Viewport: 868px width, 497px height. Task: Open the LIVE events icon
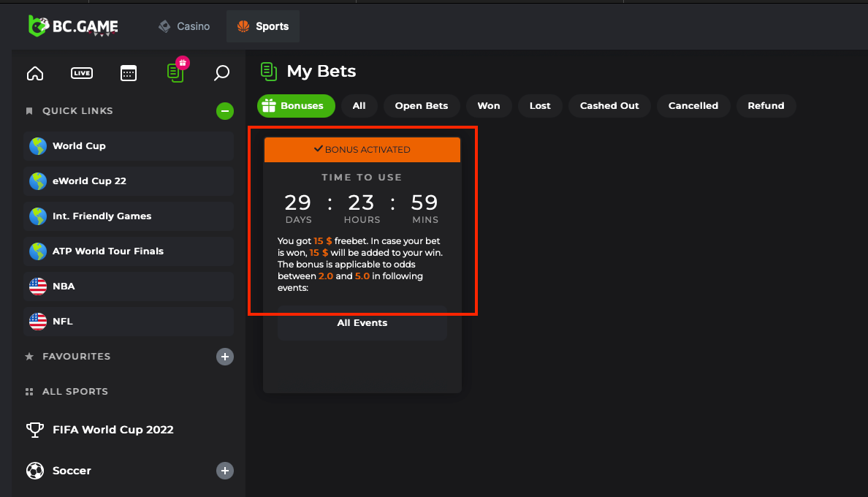coord(82,73)
